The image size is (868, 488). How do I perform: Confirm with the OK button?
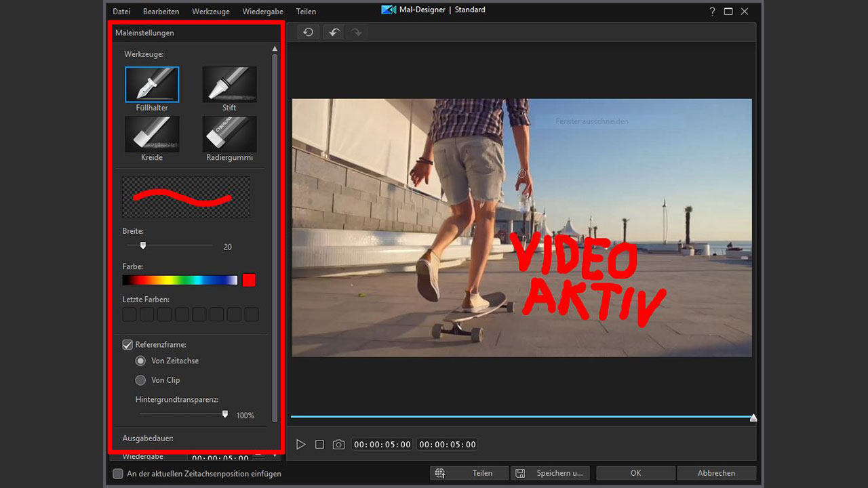[635, 473]
